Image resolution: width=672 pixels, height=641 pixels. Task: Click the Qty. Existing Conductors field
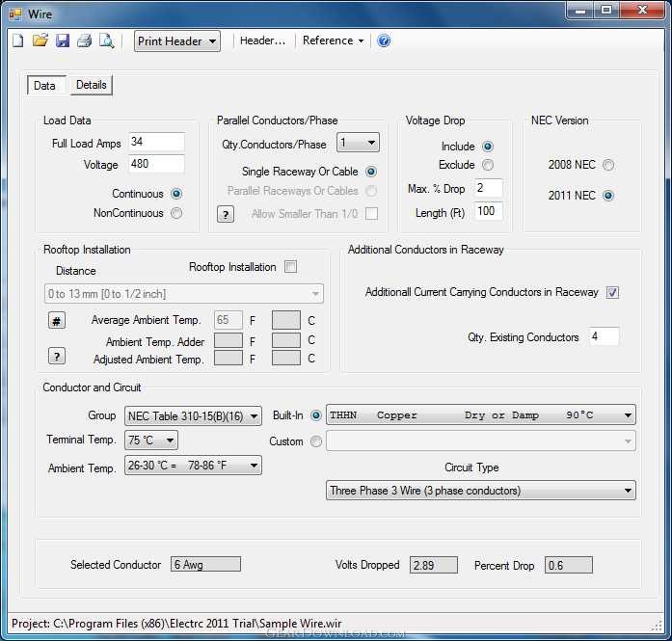[604, 336]
